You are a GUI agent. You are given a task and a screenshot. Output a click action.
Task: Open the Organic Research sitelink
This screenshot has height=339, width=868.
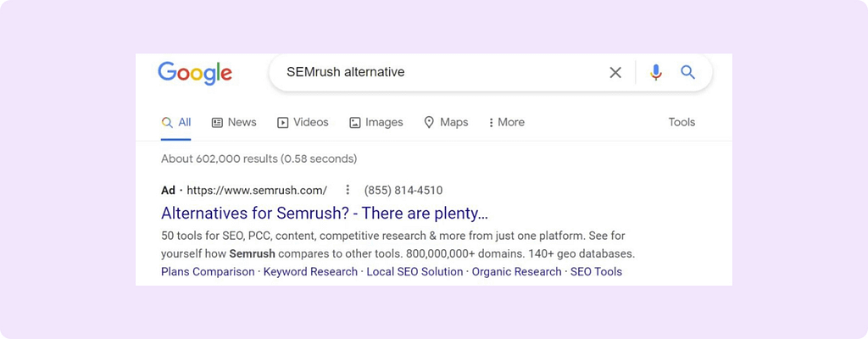(516, 272)
